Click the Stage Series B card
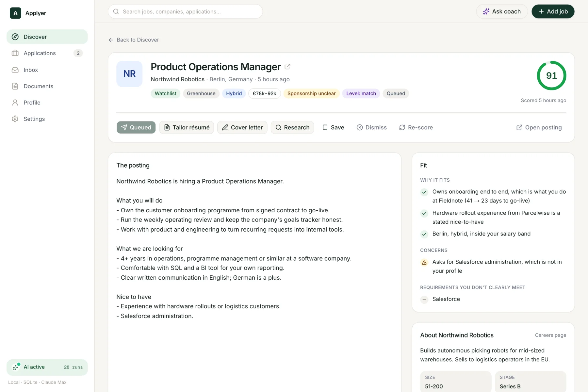 (531, 381)
